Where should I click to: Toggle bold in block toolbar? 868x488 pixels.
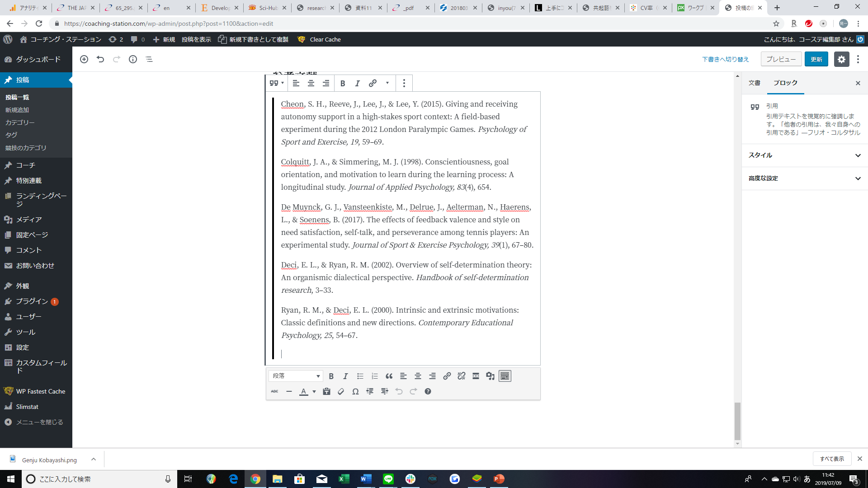coord(343,83)
